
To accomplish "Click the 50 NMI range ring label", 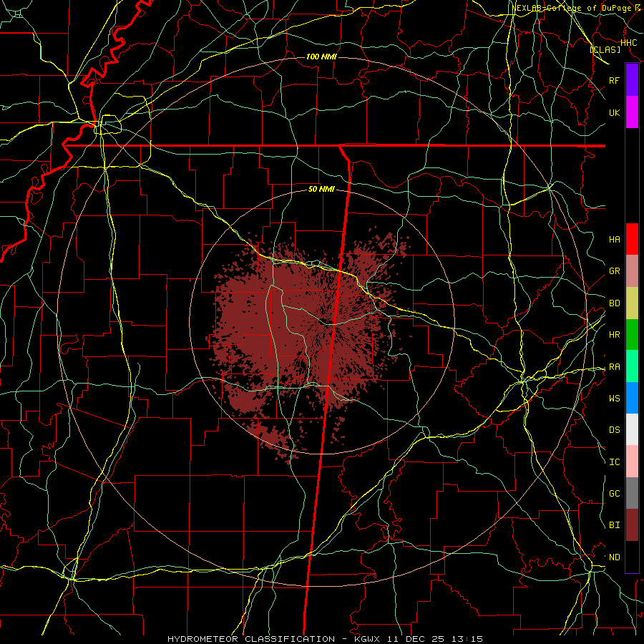I will pos(321,189).
